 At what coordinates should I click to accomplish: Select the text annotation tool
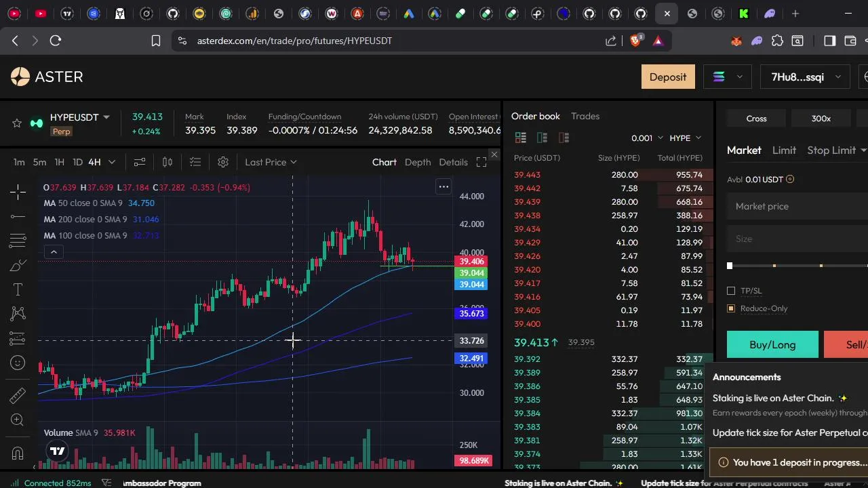click(18, 289)
